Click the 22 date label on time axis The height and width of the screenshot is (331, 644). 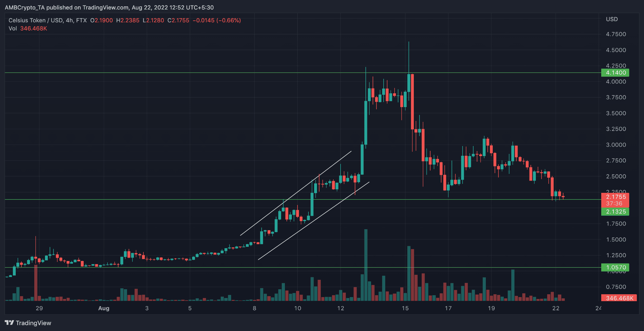point(556,308)
